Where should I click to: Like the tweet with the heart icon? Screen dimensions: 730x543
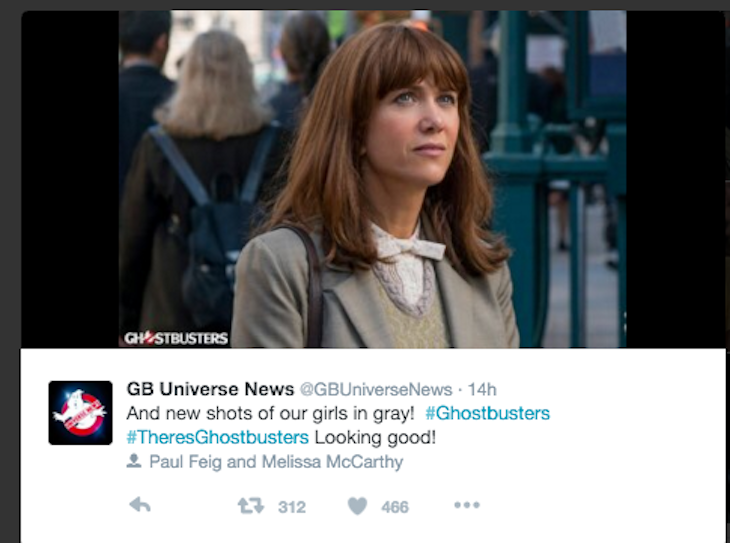[x=358, y=506]
